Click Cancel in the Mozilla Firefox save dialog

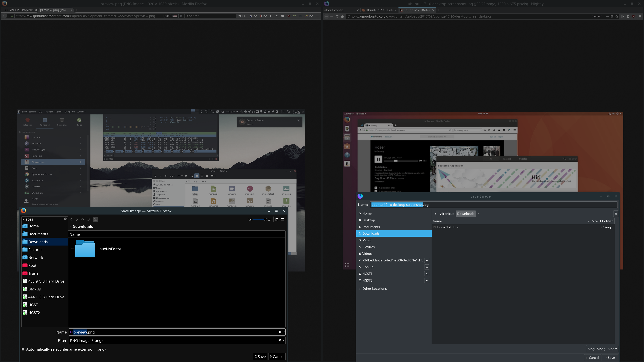click(x=277, y=356)
